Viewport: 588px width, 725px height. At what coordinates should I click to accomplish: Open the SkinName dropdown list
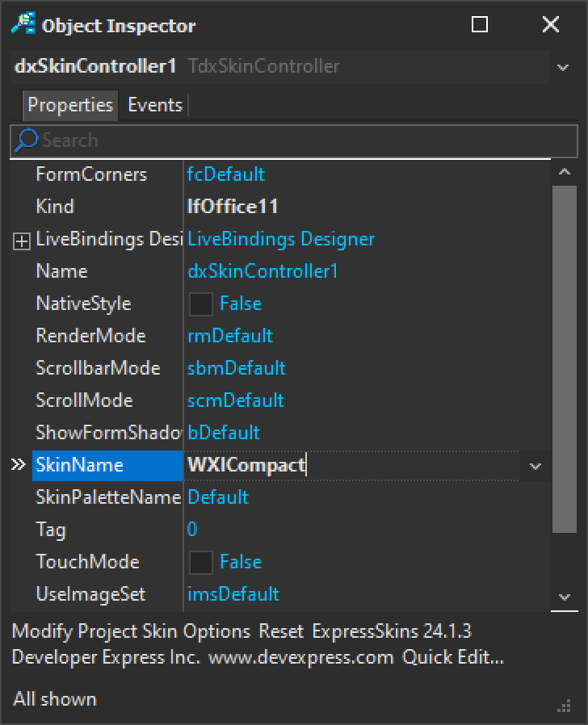535,466
